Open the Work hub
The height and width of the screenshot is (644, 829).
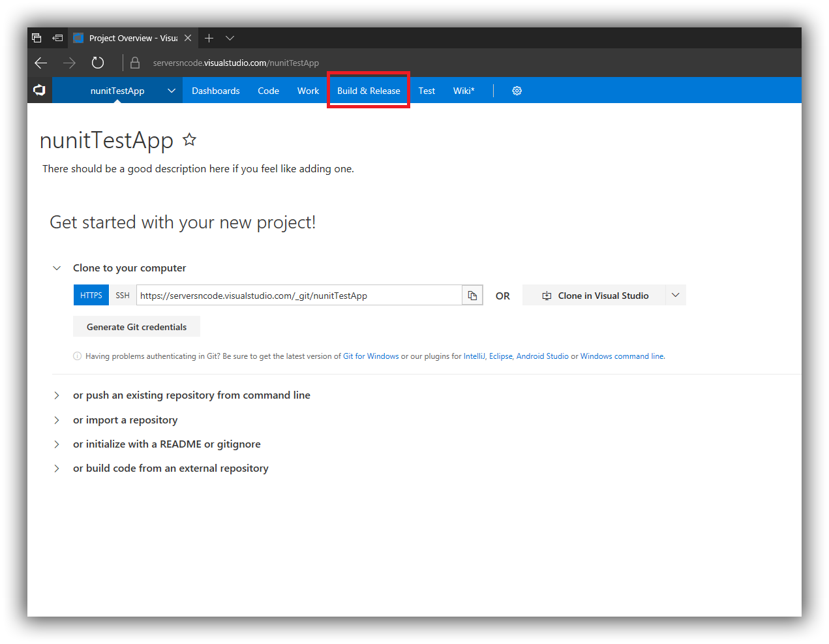click(x=308, y=91)
